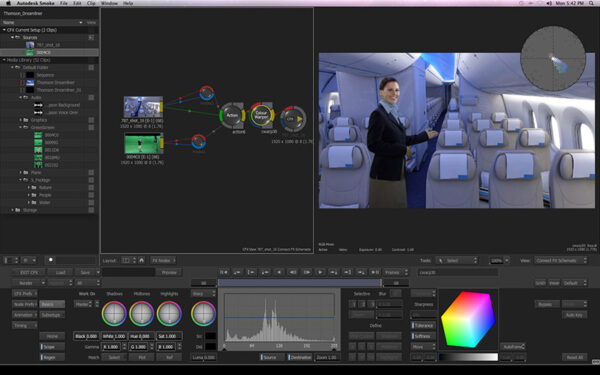Click the CFX output node
The height and width of the screenshot is (375, 600).
[x=293, y=119]
